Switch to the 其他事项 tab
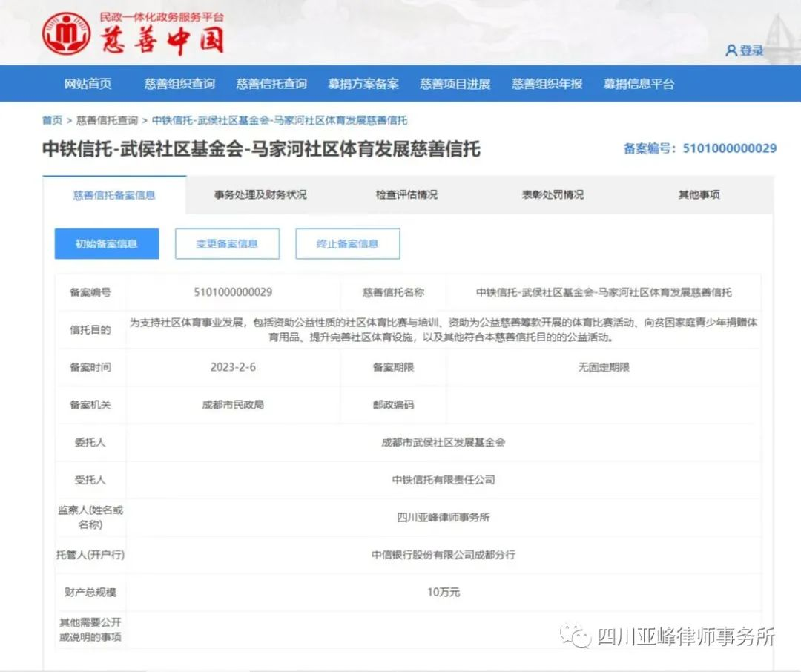 [699, 194]
